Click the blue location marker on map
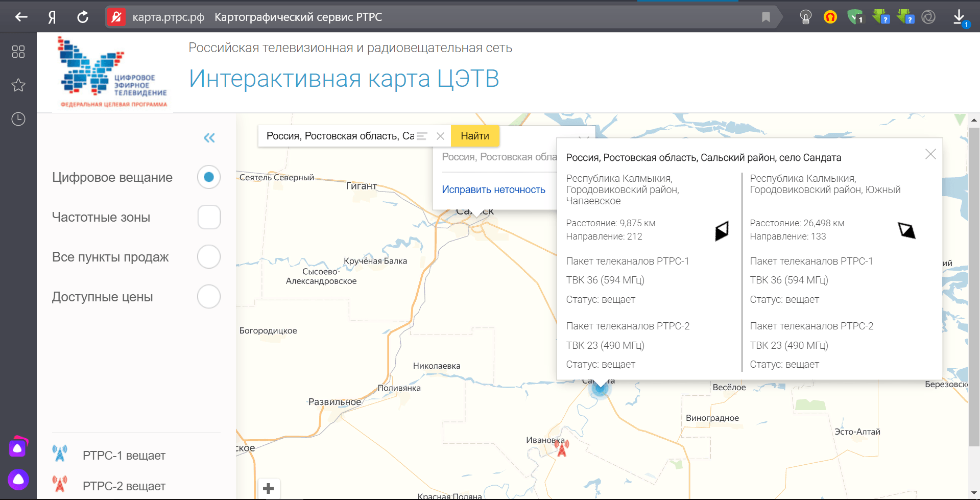Viewport: 980px width, 500px height. tap(600, 389)
